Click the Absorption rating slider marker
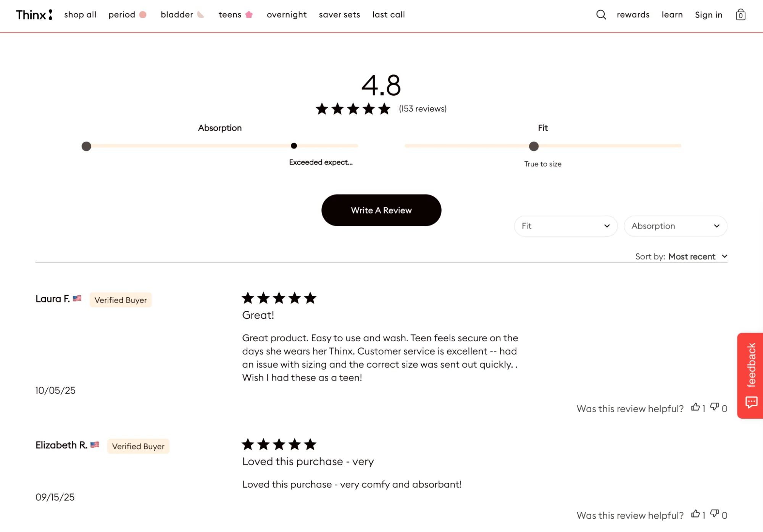Screen dimensions: 763x532 [x=294, y=146]
